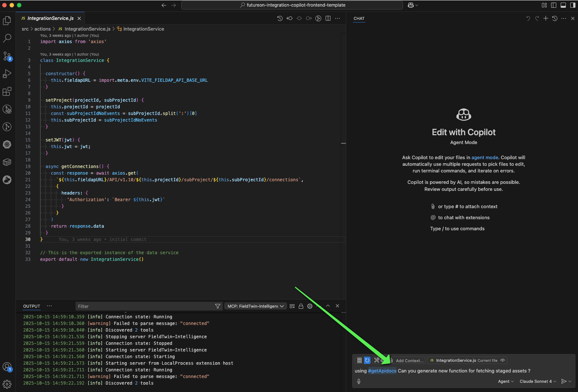Split the editor to the right
The height and width of the screenshot is (392, 578).
point(328,18)
